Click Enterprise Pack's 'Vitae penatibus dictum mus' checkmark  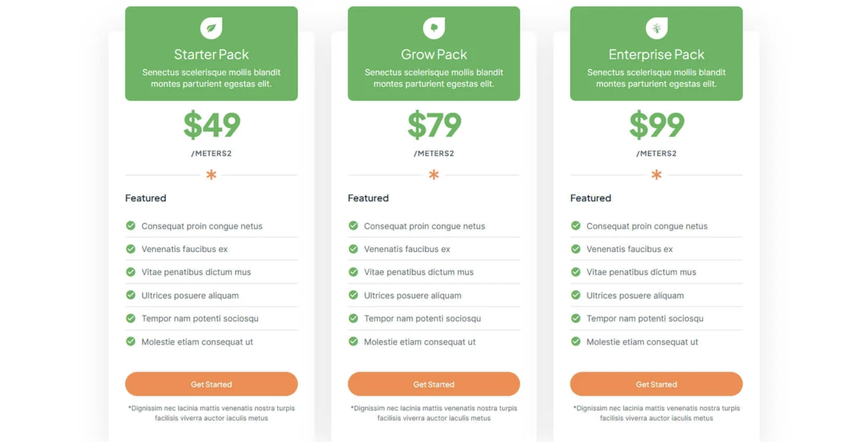(x=576, y=272)
